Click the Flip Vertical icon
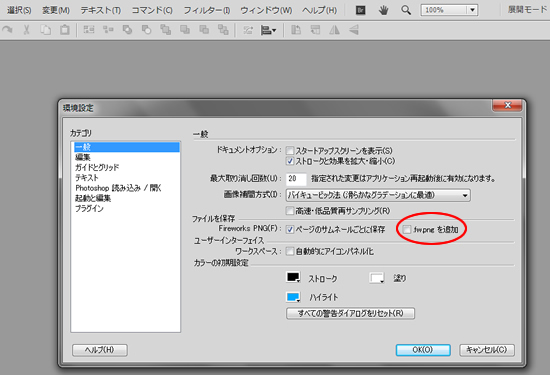Viewport: 550px width, 375px height. point(354,30)
